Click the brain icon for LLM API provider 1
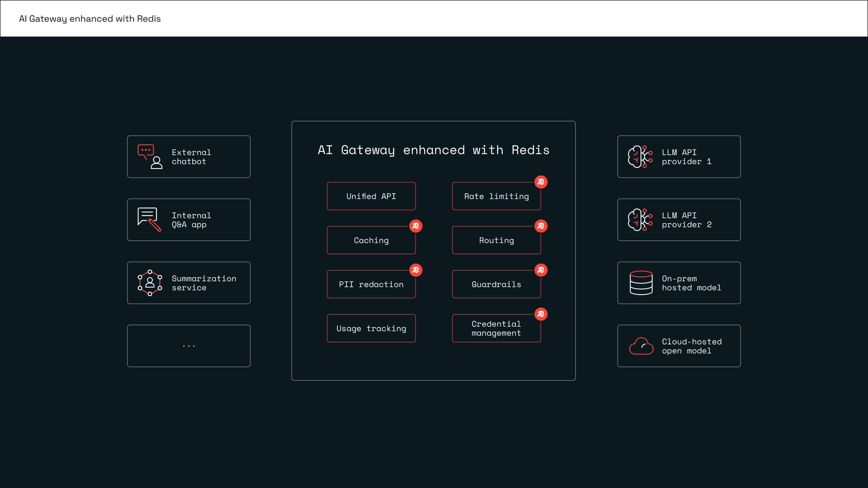 [x=639, y=157]
